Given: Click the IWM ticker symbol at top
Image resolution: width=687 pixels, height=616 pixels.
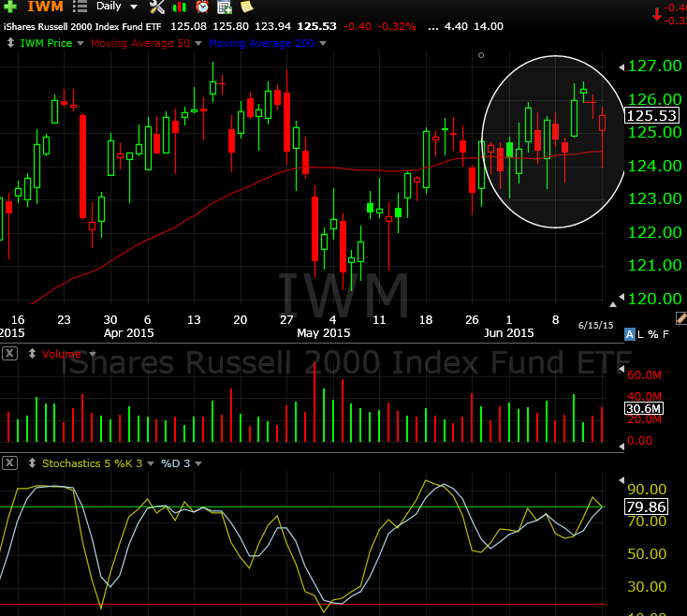Looking at the screenshot, I should (x=46, y=7).
